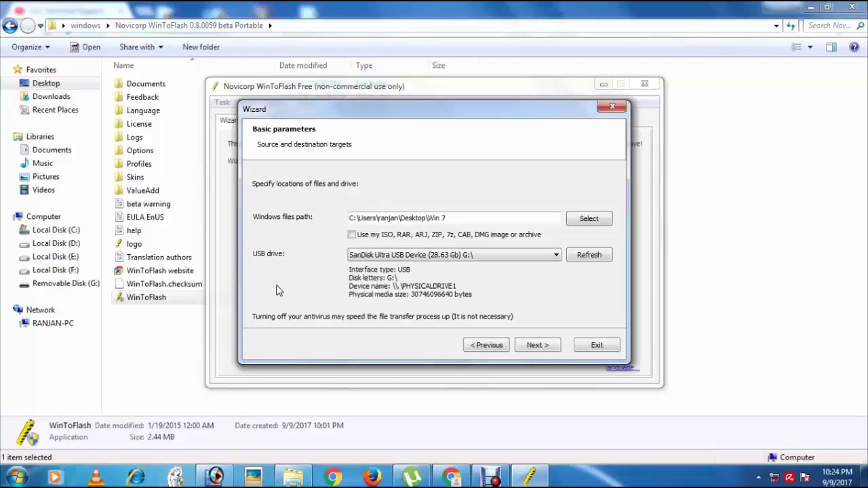This screenshot has height=488, width=868.
Task: Sort files by Name column header
Action: click(x=123, y=66)
